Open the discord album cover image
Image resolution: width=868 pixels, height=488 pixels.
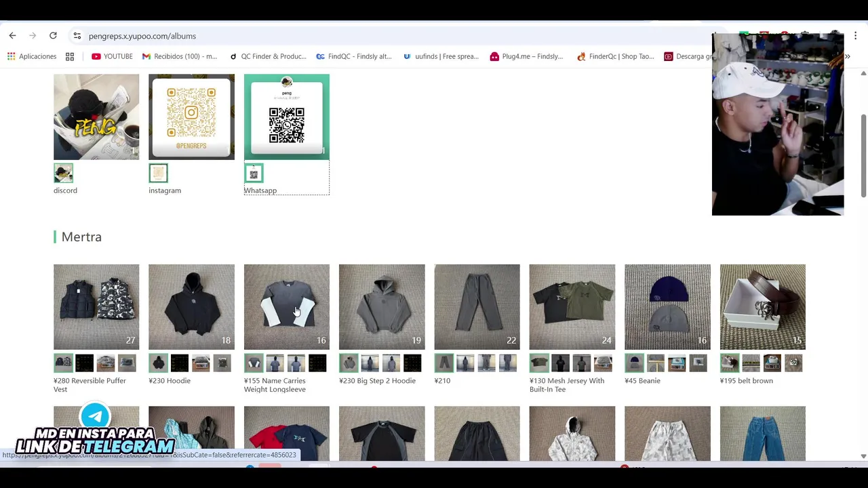point(96,117)
